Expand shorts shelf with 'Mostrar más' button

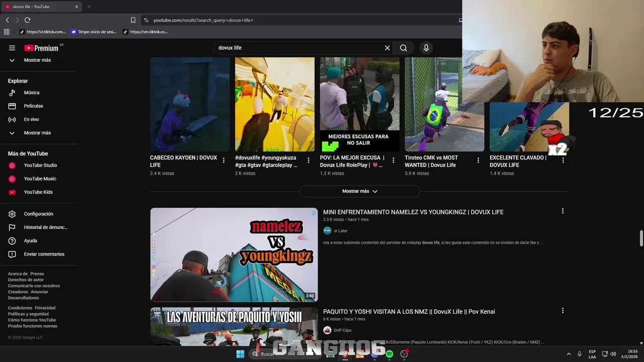pyautogui.click(x=360, y=191)
